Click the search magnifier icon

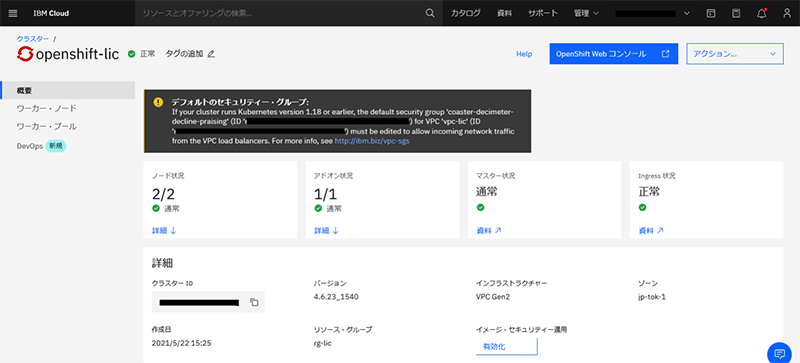click(x=430, y=13)
